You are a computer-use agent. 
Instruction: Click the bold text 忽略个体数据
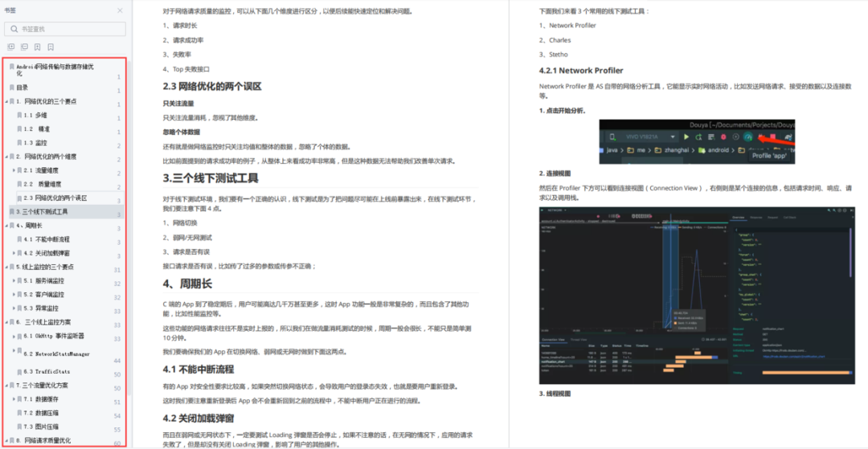click(182, 133)
